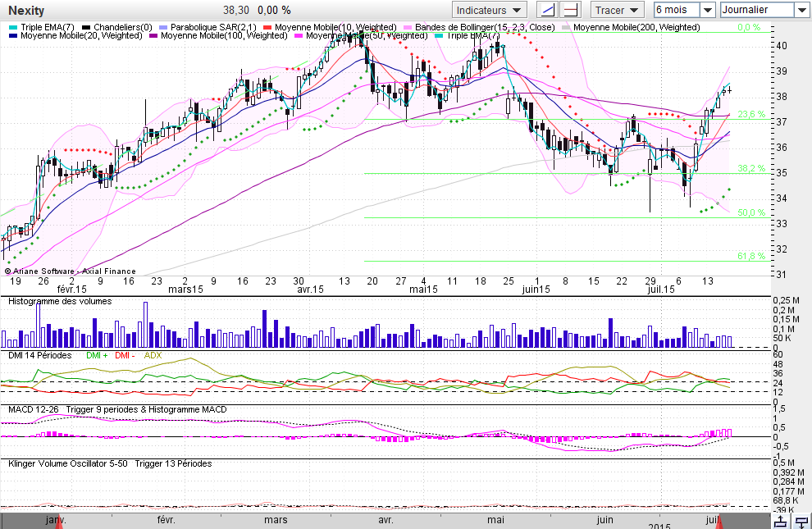The image size is (812, 529).
Task: Click the Chandeliers(0) legend marker
Action: tap(86, 27)
